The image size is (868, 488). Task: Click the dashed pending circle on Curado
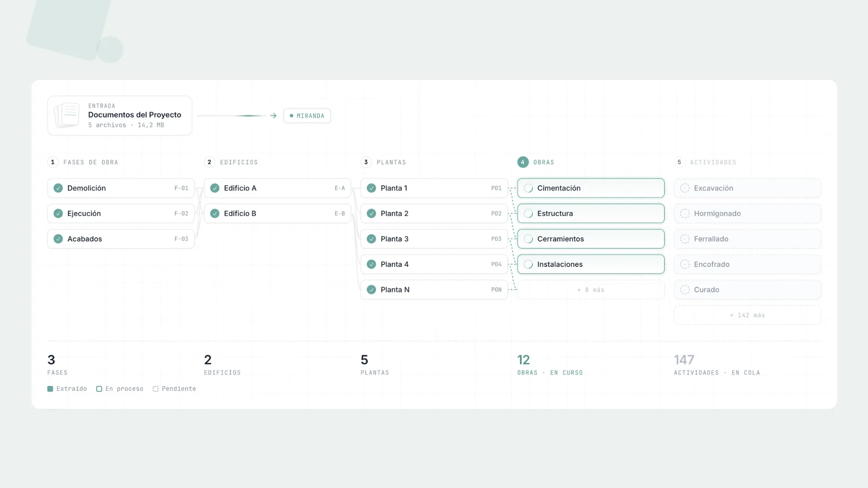pyautogui.click(x=685, y=290)
